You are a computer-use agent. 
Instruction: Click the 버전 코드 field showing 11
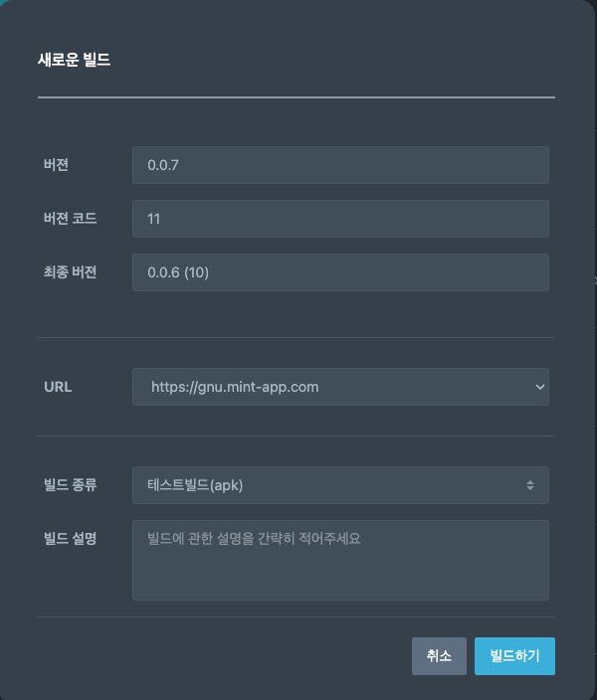(340, 219)
